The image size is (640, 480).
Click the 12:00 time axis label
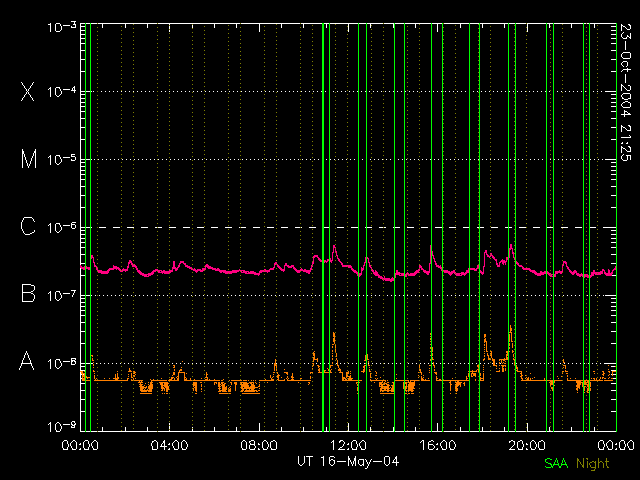(348, 445)
